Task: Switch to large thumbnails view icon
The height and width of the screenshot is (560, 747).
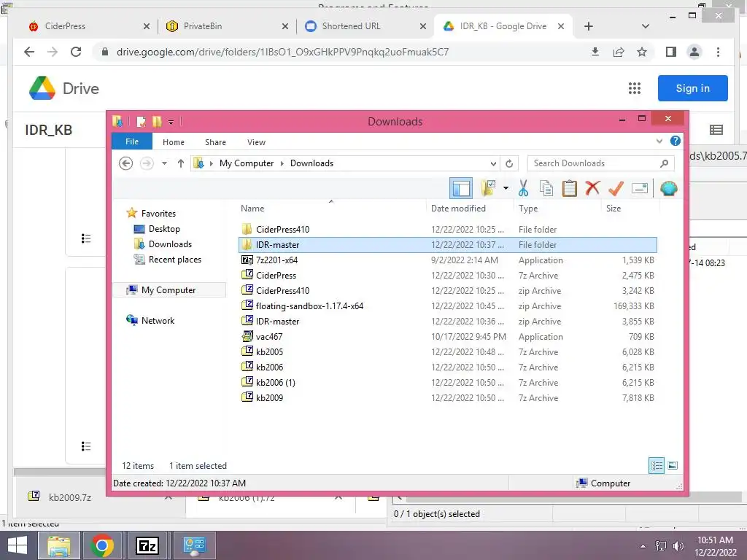Action: coord(673,465)
